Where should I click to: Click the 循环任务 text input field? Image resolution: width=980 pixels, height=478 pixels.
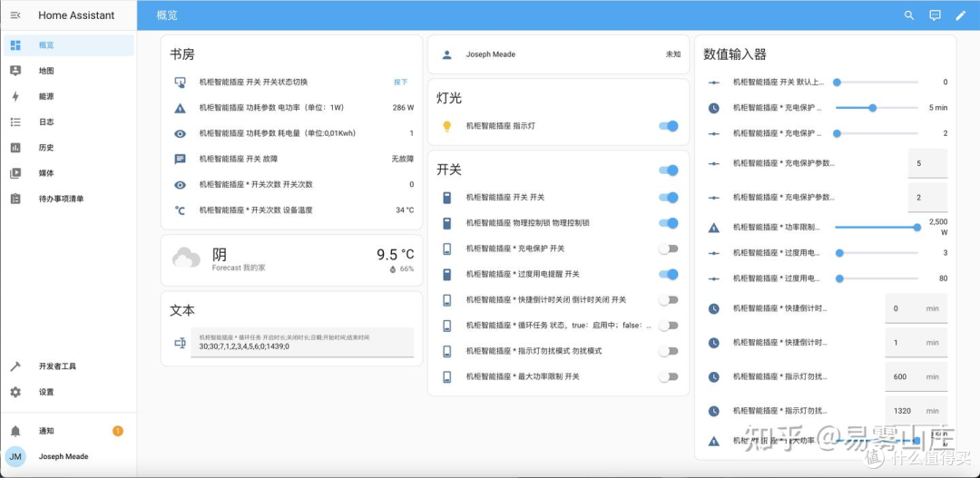point(302,343)
